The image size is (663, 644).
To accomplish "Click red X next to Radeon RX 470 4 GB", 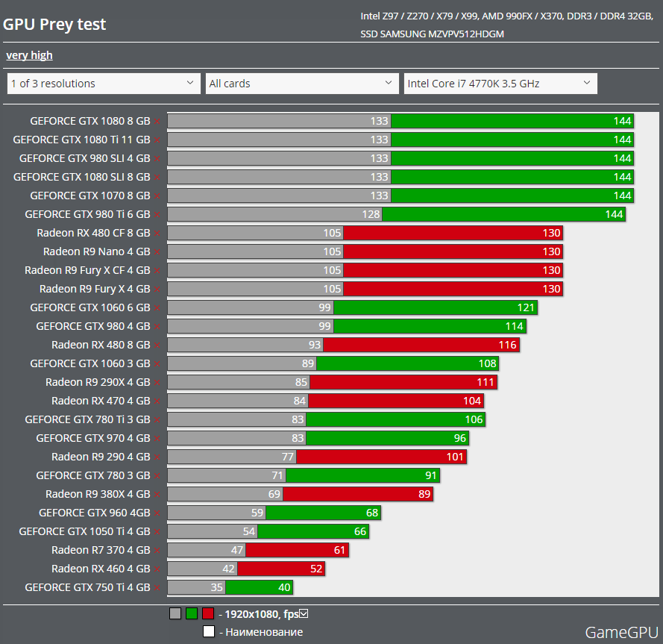I will [x=157, y=401].
